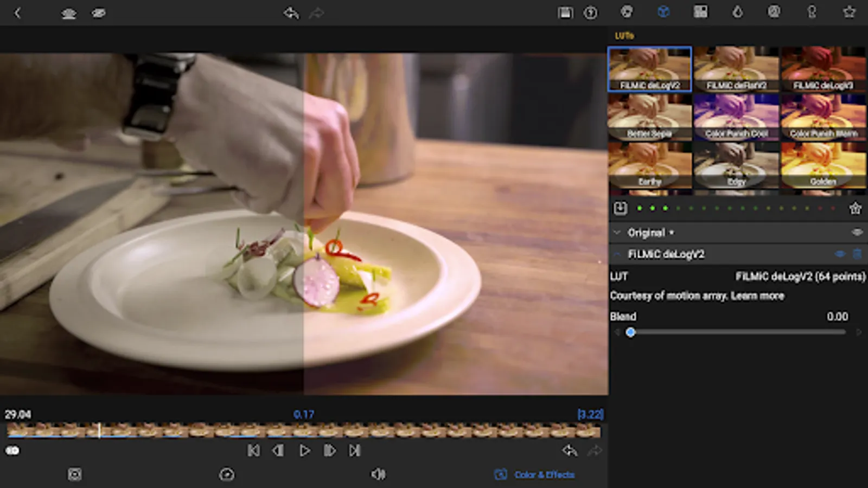Viewport: 868px width, 488px height.
Task: Apply the FiLMiC deFlatV2 LUT thumbnail
Action: pos(736,69)
